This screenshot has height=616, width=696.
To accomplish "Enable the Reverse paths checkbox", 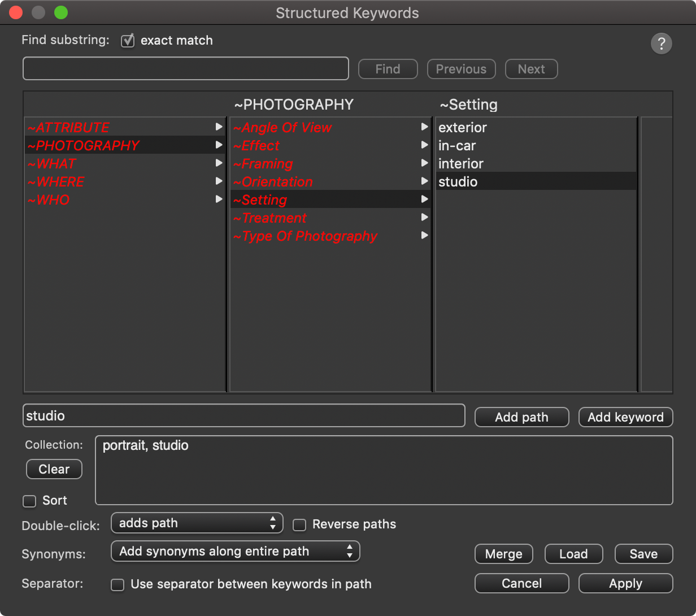I will [x=299, y=525].
